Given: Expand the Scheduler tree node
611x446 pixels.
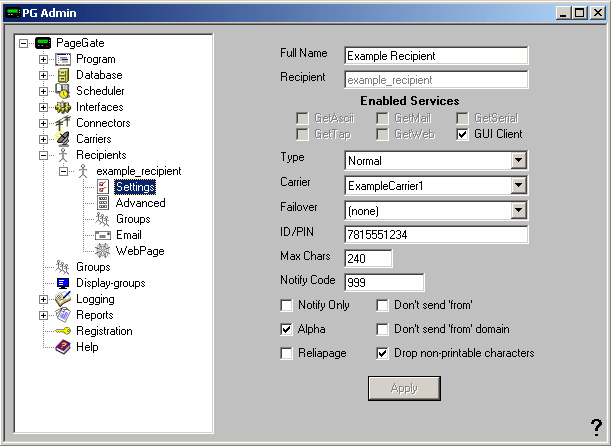Looking at the screenshot, I should [x=43, y=91].
